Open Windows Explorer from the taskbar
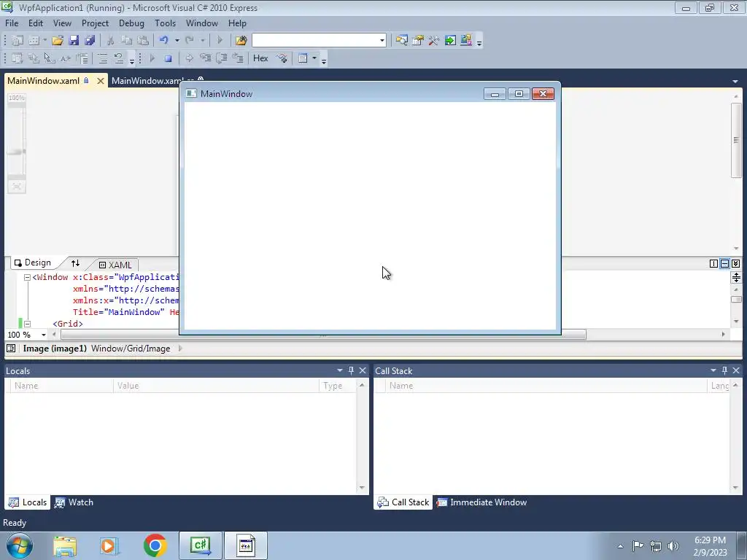 click(65, 546)
